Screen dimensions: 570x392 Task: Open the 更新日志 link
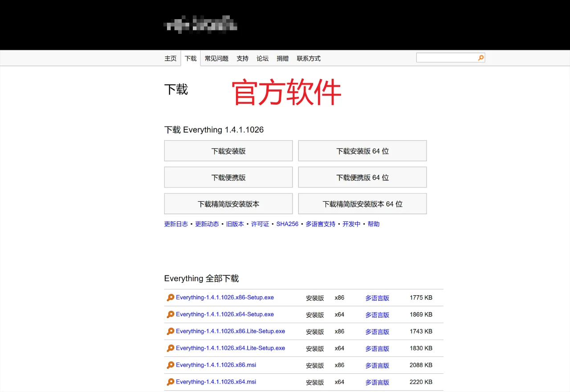(175, 224)
